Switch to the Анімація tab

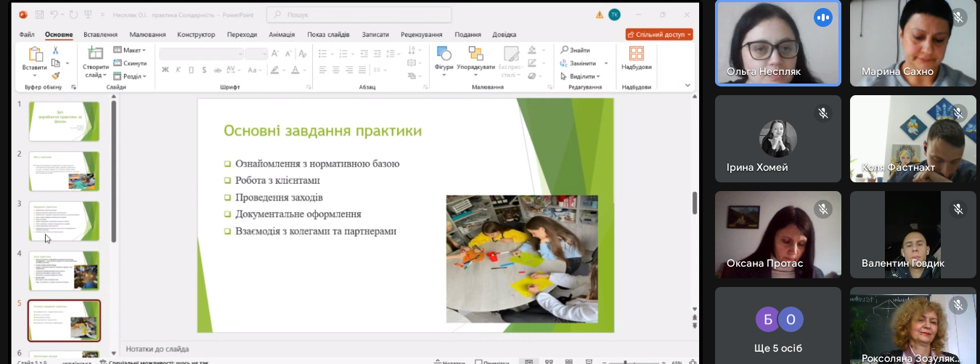282,34
